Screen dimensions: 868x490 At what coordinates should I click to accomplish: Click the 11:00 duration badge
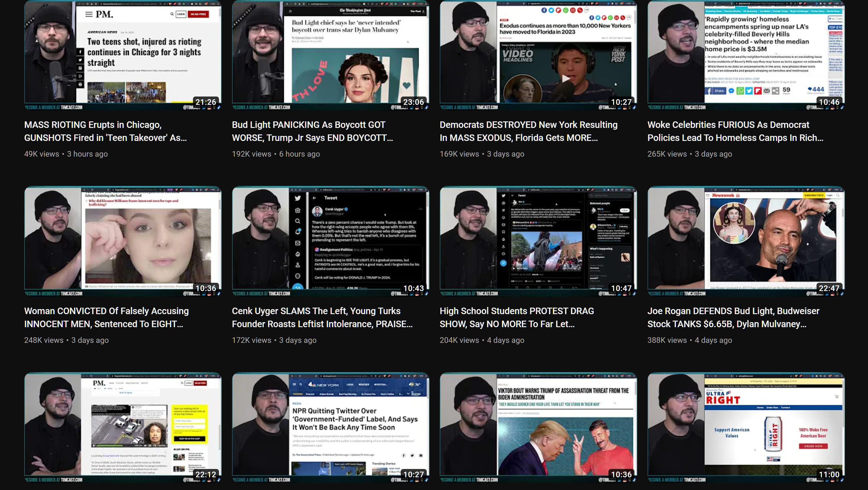(x=829, y=475)
